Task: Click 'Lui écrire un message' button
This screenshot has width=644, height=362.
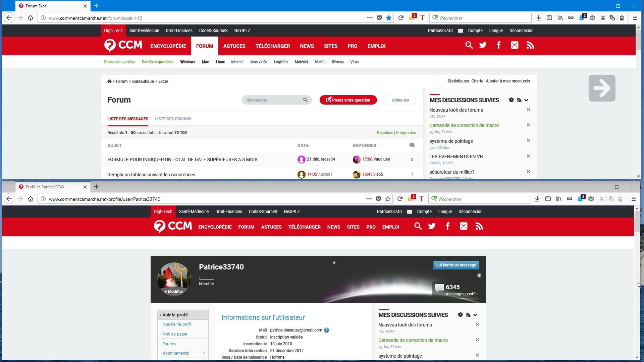Action: pyautogui.click(x=456, y=265)
